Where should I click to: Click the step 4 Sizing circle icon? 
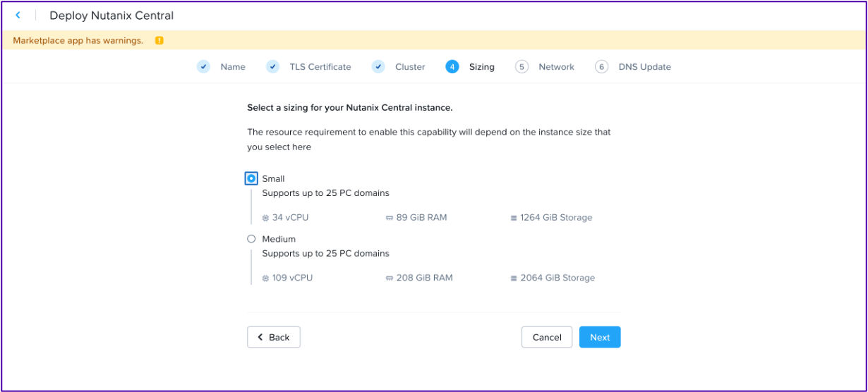tap(452, 67)
